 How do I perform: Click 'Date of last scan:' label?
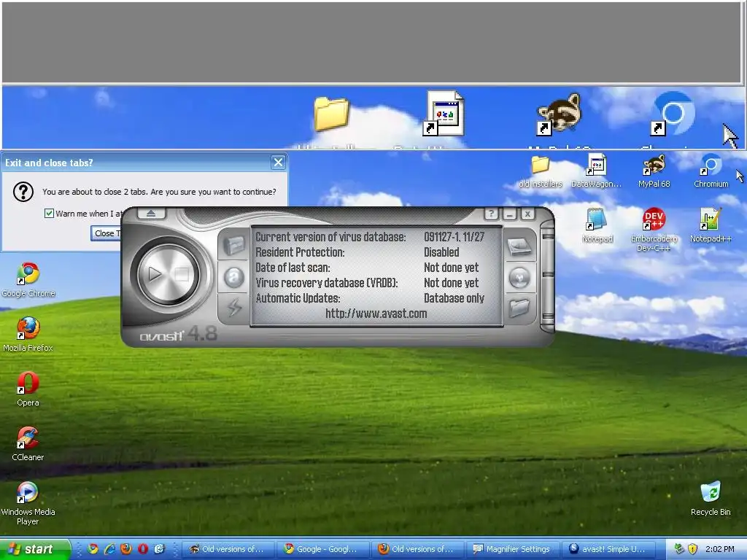[x=293, y=267]
